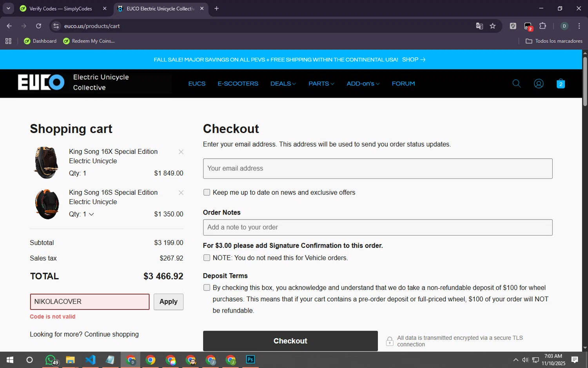Open the site search magnifier icon
Image resolution: width=588 pixels, height=368 pixels.
tap(516, 84)
